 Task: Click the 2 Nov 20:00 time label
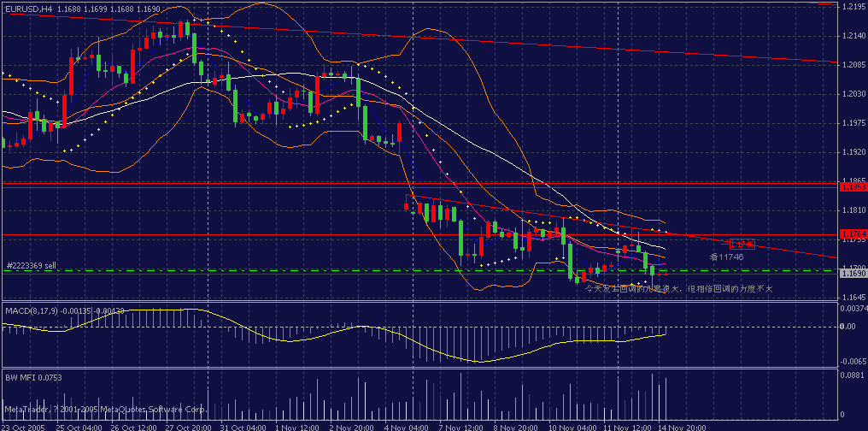click(x=350, y=427)
